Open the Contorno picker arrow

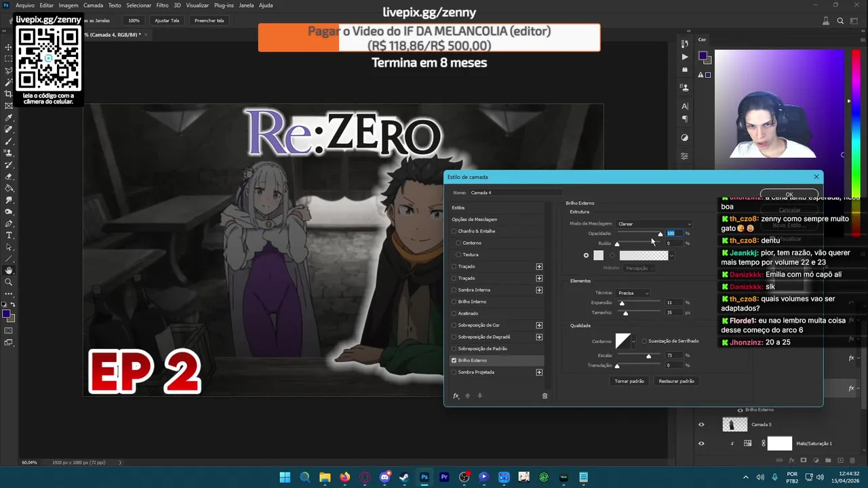pos(633,342)
